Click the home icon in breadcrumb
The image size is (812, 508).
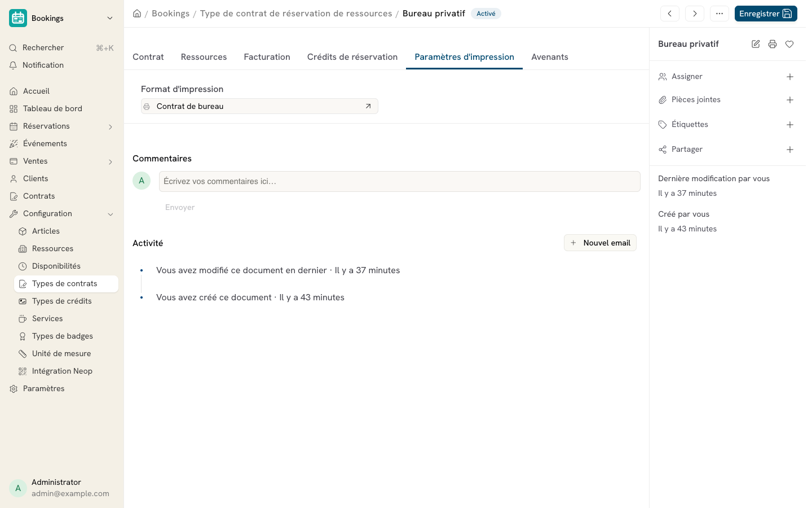137,14
